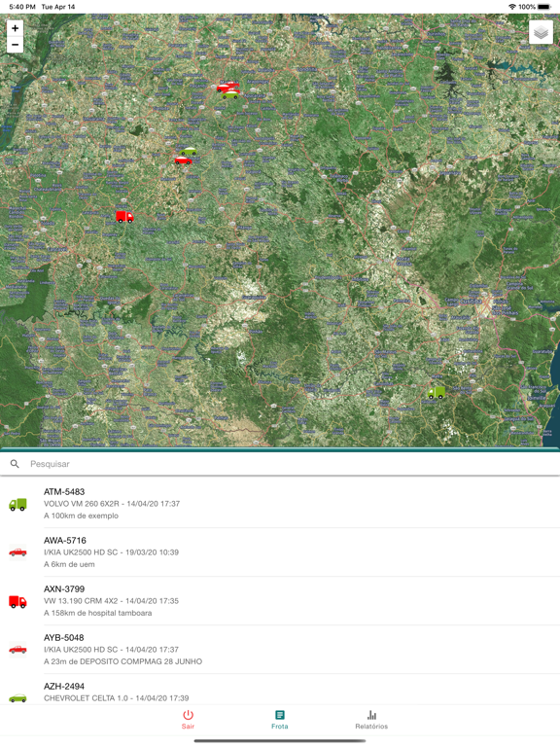The height and width of the screenshot is (747, 560).
Task: Zoom out the map with minus button
Action: point(15,45)
